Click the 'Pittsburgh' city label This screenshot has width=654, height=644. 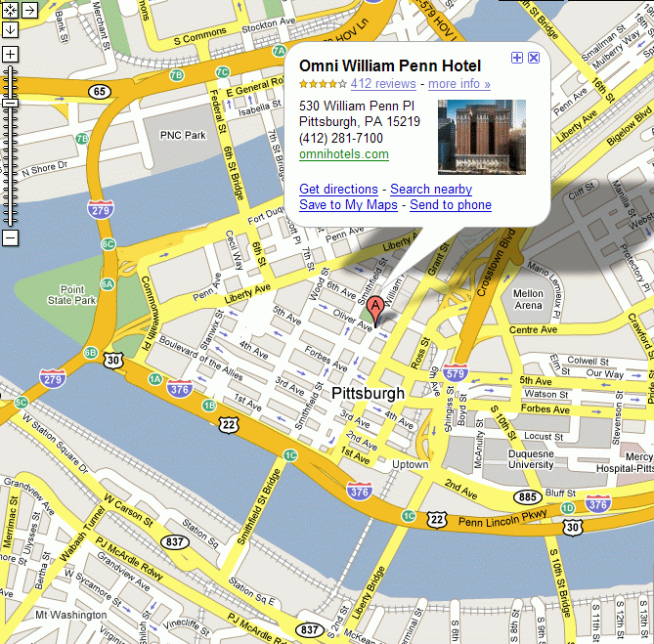click(x=368, y=393)
